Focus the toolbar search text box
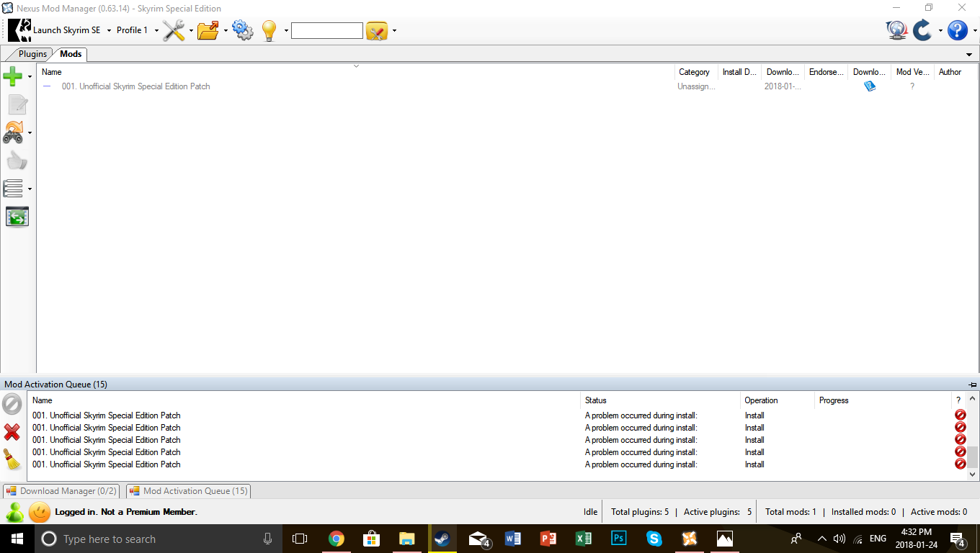The width and height of the screenshot is (980, 553). coord(327,30)
